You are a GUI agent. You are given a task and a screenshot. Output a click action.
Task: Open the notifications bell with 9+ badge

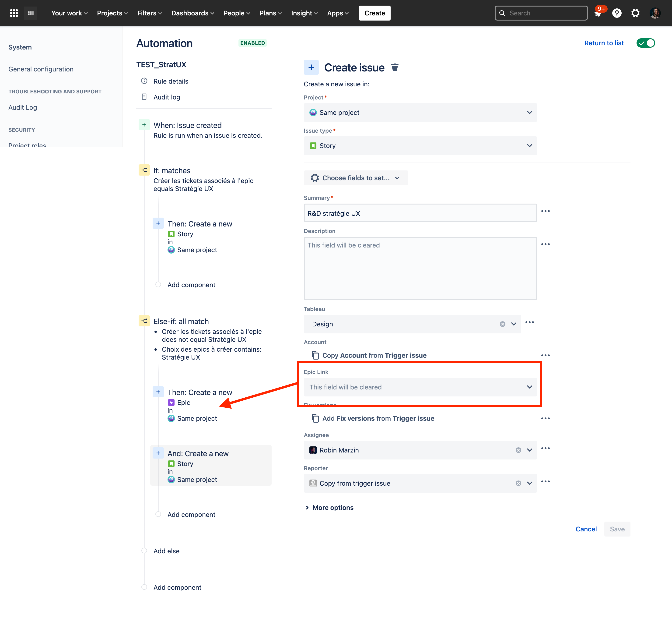pyautogui.click(x=598, y=13)
